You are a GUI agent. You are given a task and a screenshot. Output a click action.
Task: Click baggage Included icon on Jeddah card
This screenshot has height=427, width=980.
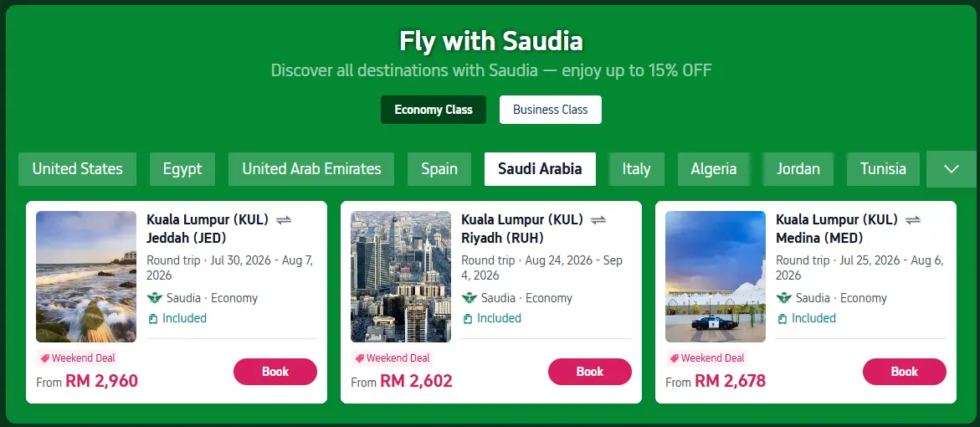tap(152, 319)
